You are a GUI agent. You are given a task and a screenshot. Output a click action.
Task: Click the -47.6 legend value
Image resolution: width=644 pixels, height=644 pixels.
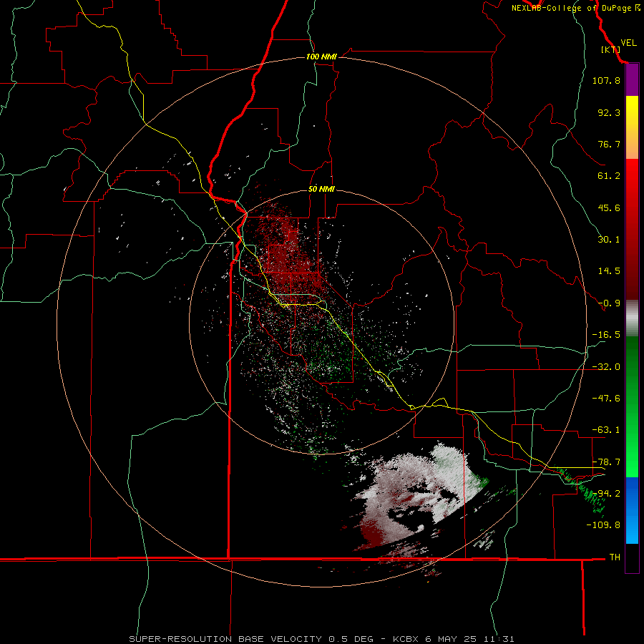pos(606,399)
